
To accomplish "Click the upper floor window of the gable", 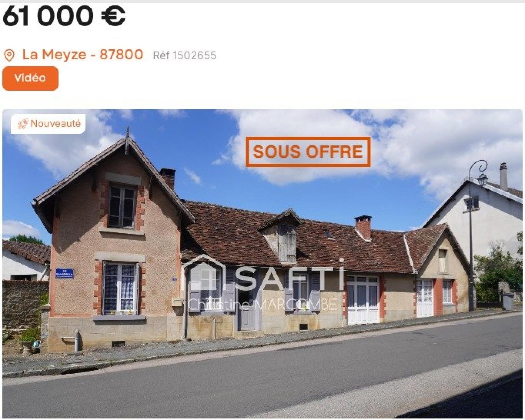I will [122, 206].
